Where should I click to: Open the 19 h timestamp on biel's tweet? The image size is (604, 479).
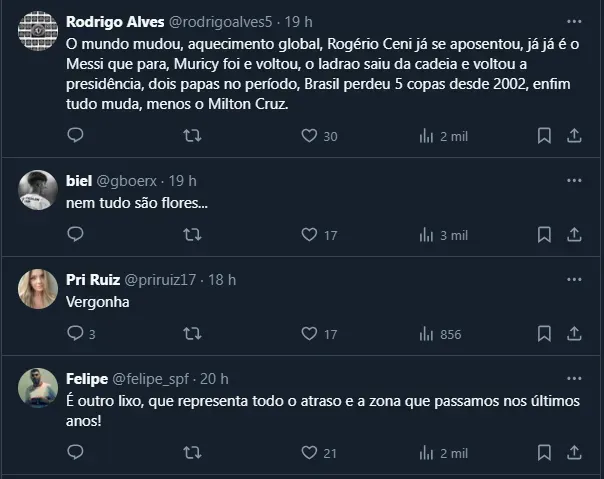coord(183,180)
